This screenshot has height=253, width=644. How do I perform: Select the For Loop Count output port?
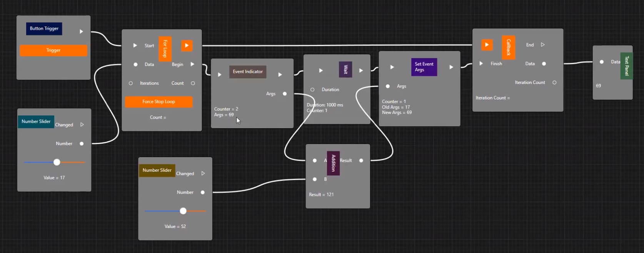193,83
